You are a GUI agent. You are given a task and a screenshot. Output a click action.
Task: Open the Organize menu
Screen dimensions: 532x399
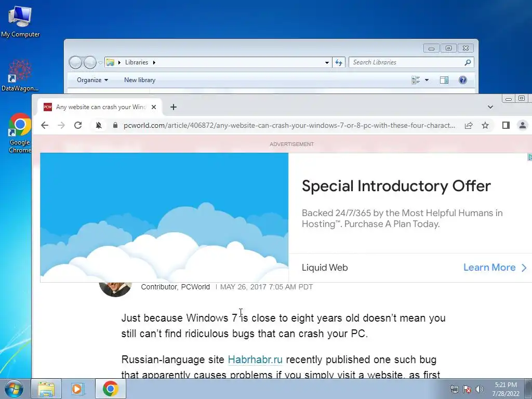point(92,80)
